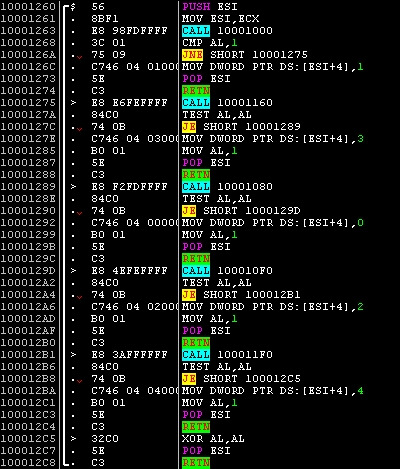The height and width of the screenshot is (469, 400).
Task: Click address 10001299
Action: [28, 234]
